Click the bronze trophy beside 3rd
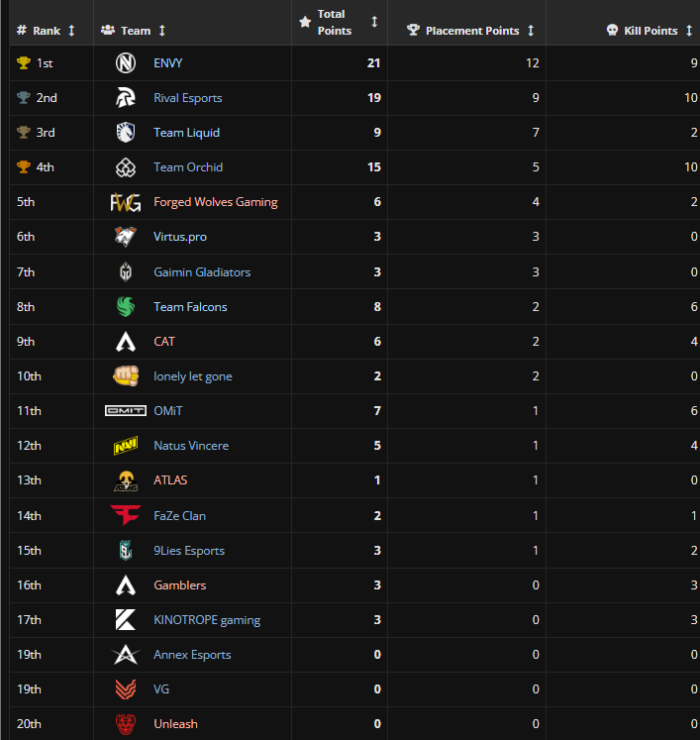The width and height of the screenshot is (700, 740). tap(24, 133)
